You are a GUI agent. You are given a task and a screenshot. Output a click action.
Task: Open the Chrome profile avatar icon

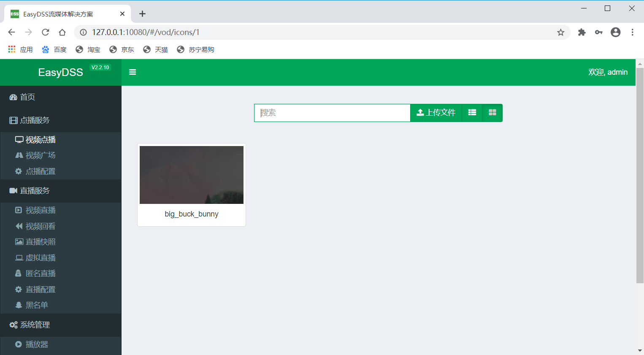(x=616, y=32)
